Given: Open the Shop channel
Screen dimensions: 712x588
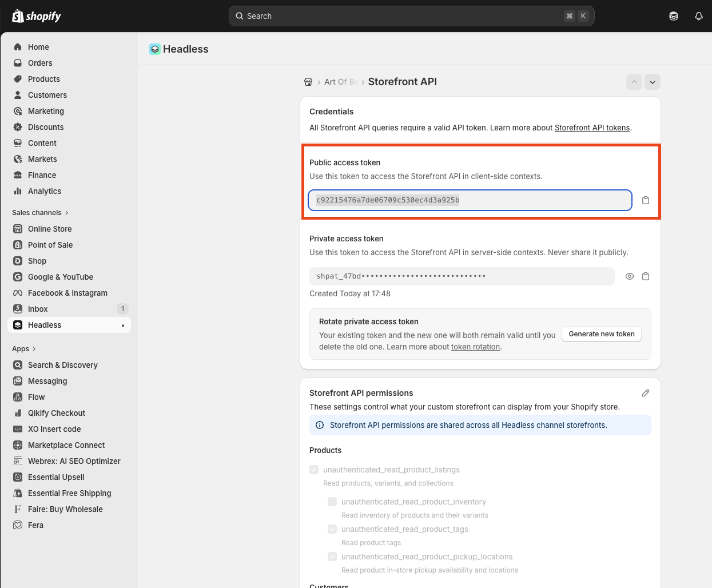Looking at the screenshot, I should (x=69, y=261).
